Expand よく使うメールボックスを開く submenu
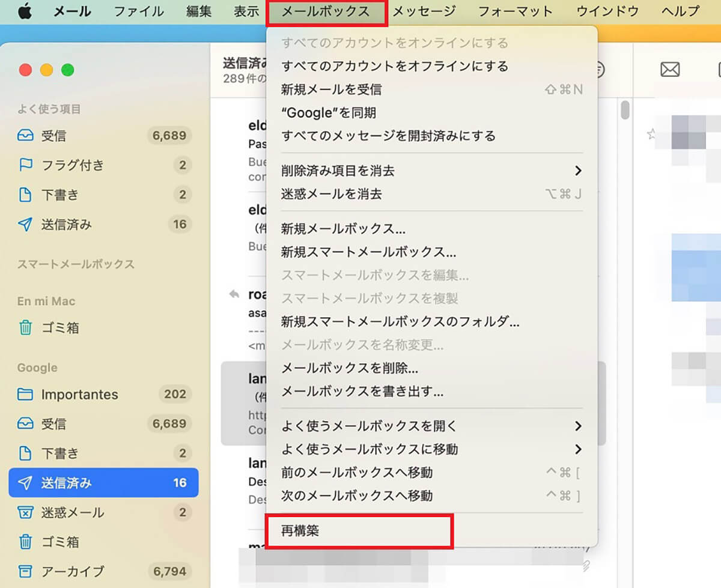Image resolution: width=721 pixels, height=588 pixels. pyautogui.click(x=432, y=426)
